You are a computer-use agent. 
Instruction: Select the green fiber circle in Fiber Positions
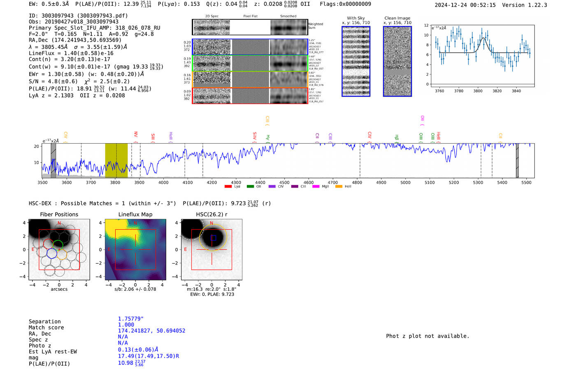pos(58,245)
